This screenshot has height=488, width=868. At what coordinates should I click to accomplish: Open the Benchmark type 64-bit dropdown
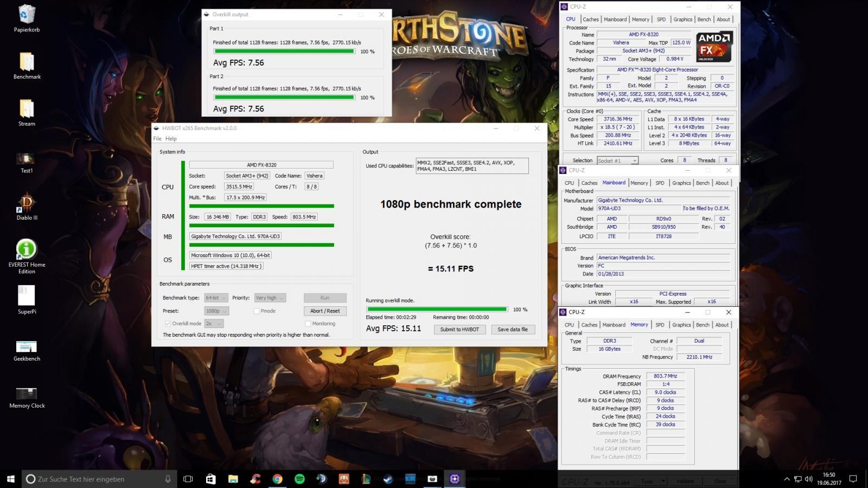216,298
